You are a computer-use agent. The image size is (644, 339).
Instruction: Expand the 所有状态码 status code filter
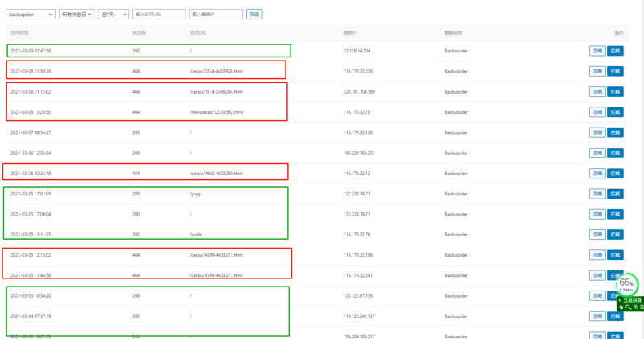(77, 15)
